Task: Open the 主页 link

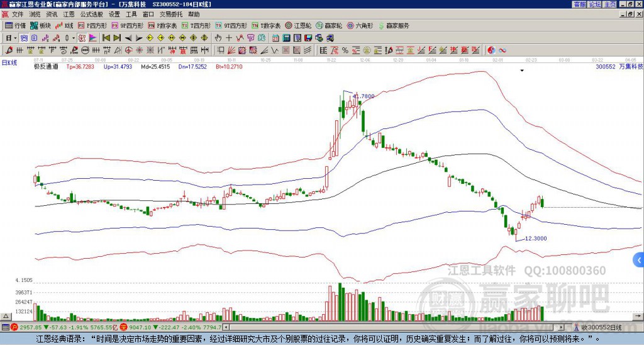Action: 610,4
